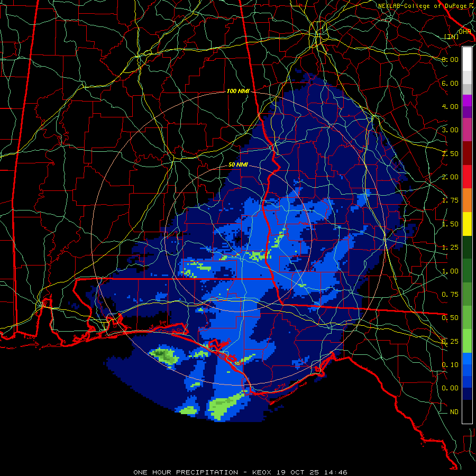Select the white top swatch of the legend
This screenshot has height=476, width=476.
[467, 59]
